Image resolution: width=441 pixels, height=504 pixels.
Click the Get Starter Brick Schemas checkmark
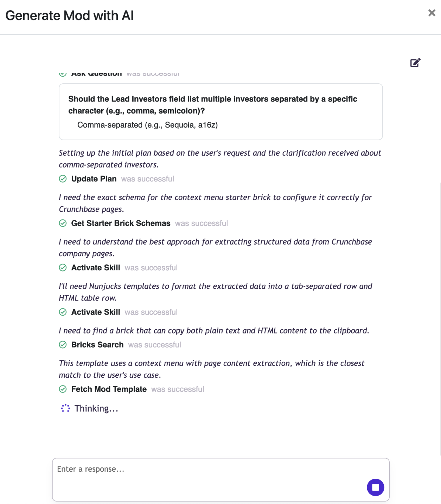point(63,223)
